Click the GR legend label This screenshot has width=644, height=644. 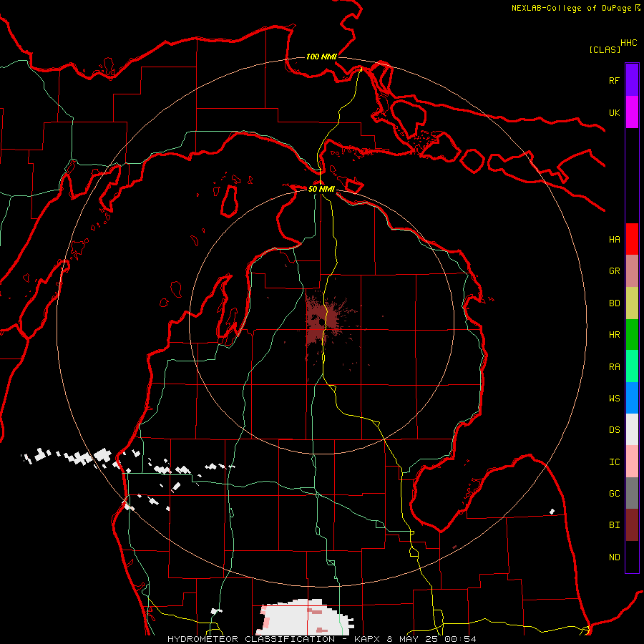click(614, 271)
